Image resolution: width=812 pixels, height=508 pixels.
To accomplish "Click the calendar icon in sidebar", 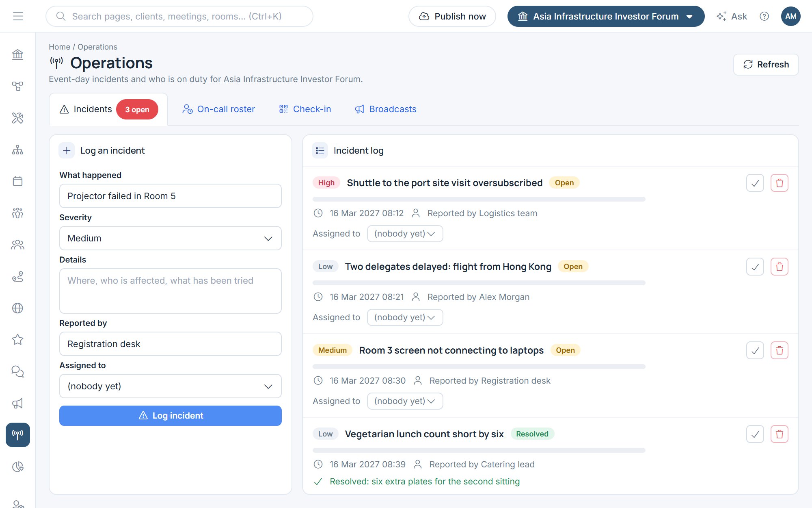I will click(17, 181).
